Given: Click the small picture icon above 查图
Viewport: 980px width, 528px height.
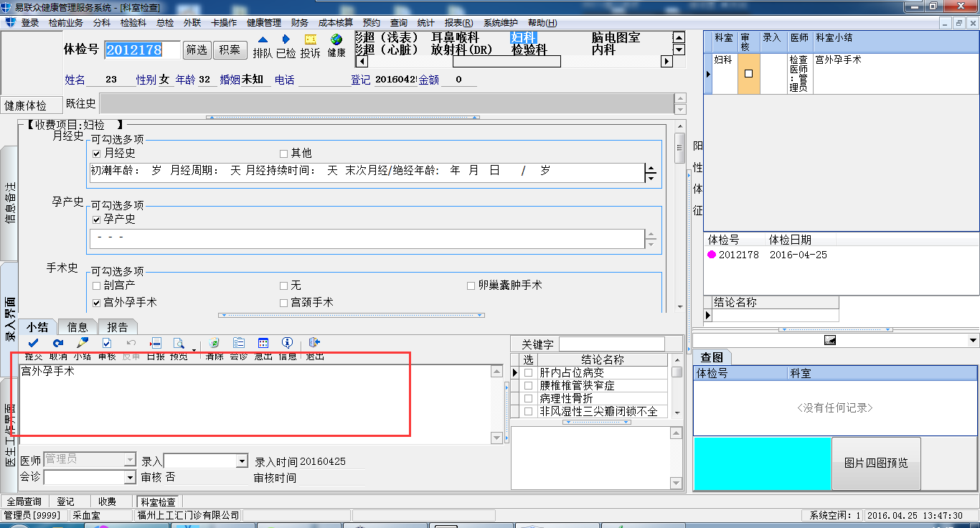Looking at the screenshot, I should [831, 340].
